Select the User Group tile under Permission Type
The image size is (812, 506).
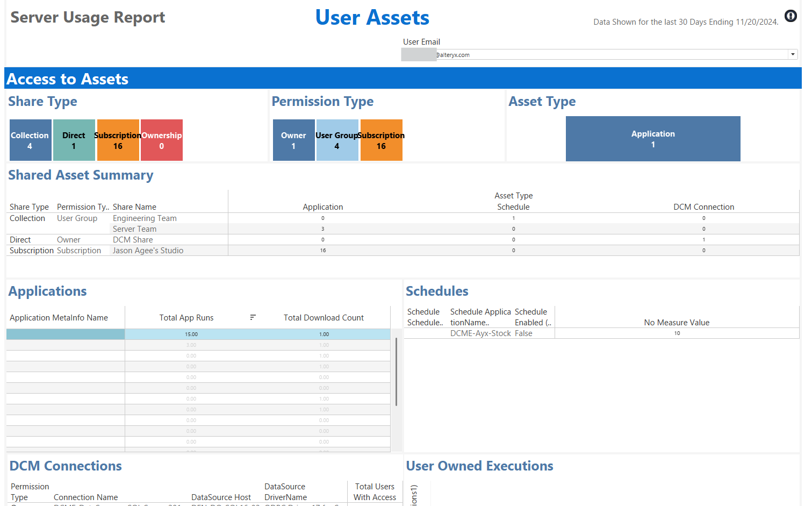point(337,140)
